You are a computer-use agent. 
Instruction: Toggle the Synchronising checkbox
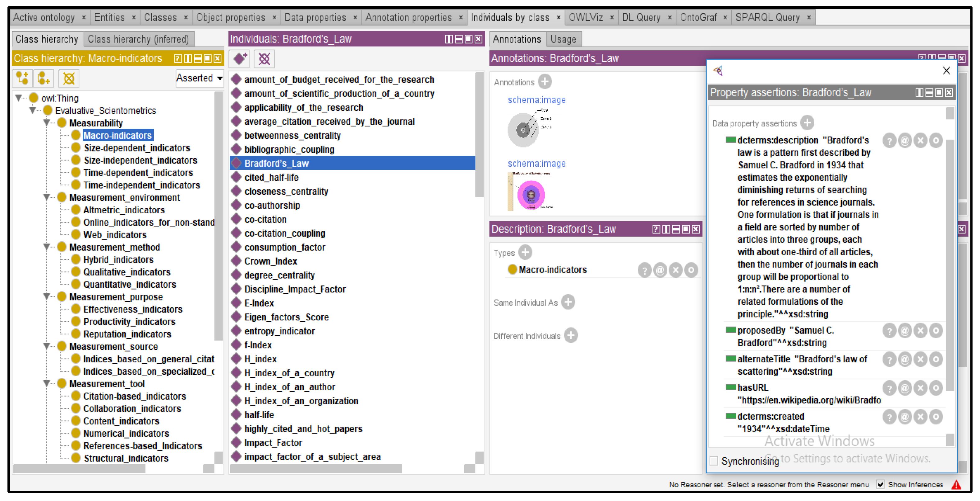coord(714,461)
